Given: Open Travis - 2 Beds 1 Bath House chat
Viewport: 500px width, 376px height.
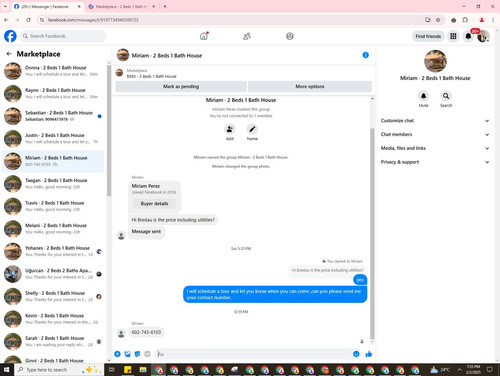Looking at the screenshot, I should click(x=53, y=206).
